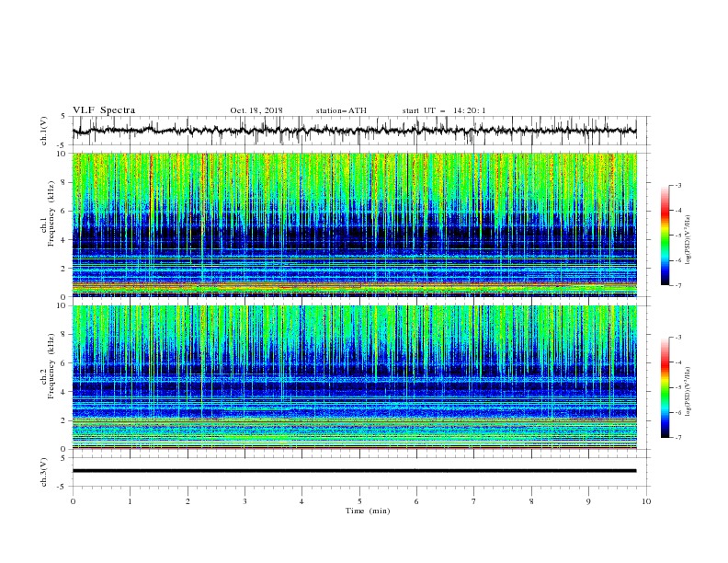Click inside the ch.2 spectrogram panel

click(x=354, y=377)
